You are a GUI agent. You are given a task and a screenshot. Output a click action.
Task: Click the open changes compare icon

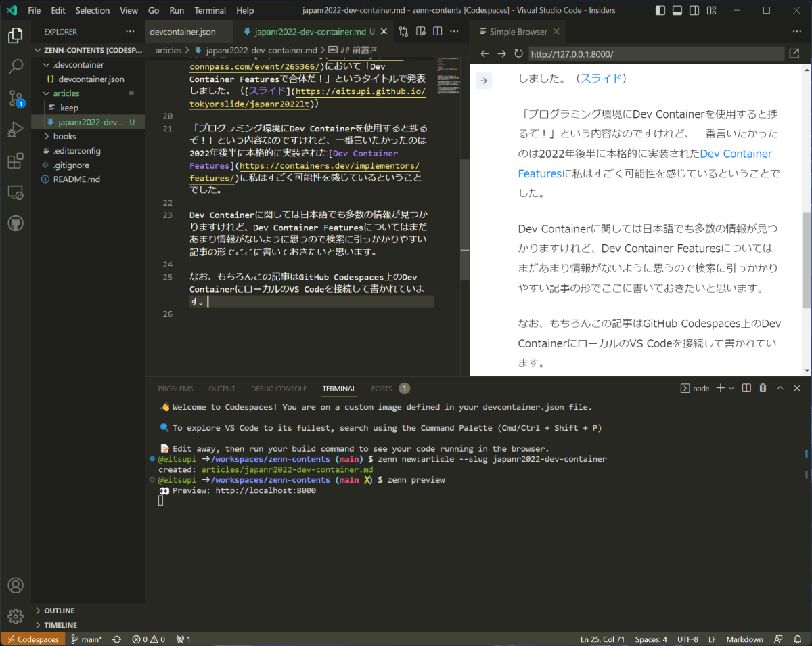coord(403,32)
